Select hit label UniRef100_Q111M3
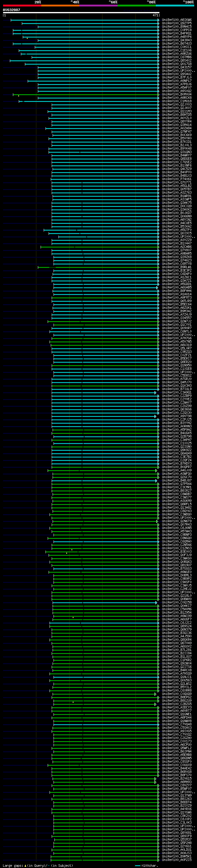This screenshot has width=197, height=868. tap(177, 111)
